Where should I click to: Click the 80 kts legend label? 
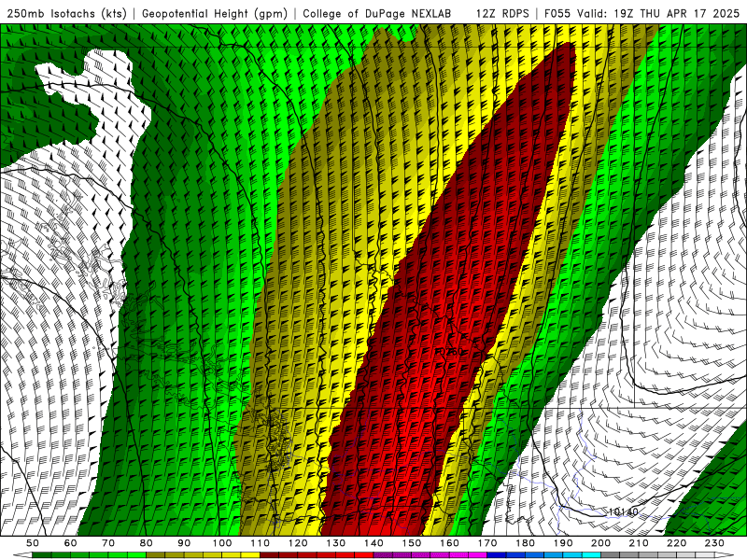(x=146, y=543)
